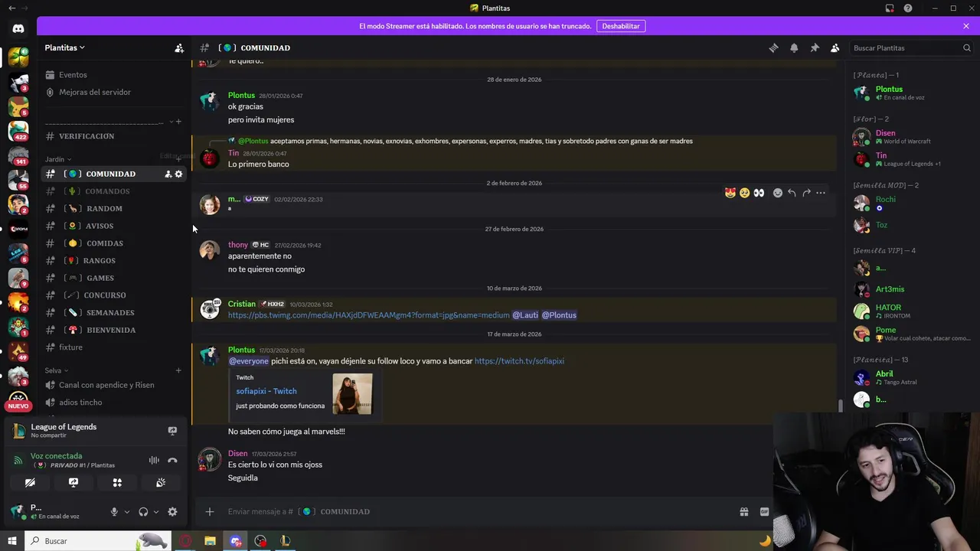
Task: Click Windows taskbar Buscar search box
Action: (x=97, y=541)
